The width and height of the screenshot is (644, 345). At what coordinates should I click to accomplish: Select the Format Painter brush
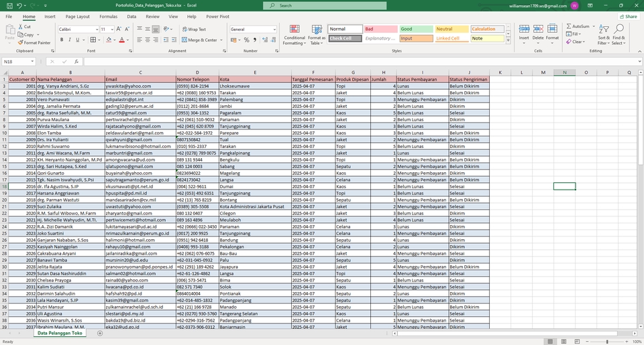pos(21,42)
